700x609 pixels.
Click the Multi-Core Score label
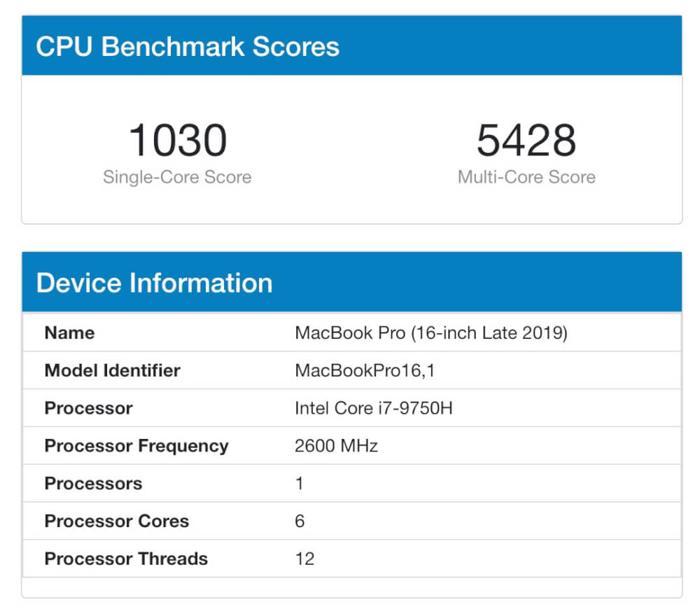click(527, 177)
